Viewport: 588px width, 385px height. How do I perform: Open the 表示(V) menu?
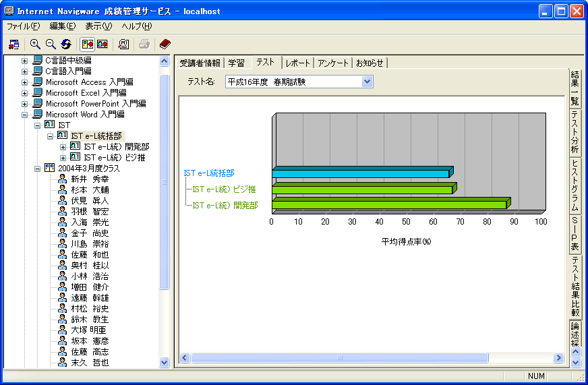pyautogui.click(x=98, y=26)
